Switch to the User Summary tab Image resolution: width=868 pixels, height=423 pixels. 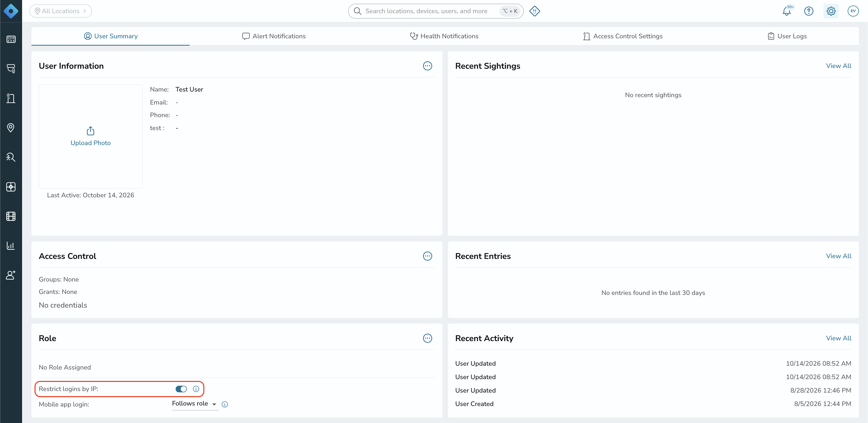point(110,36)
